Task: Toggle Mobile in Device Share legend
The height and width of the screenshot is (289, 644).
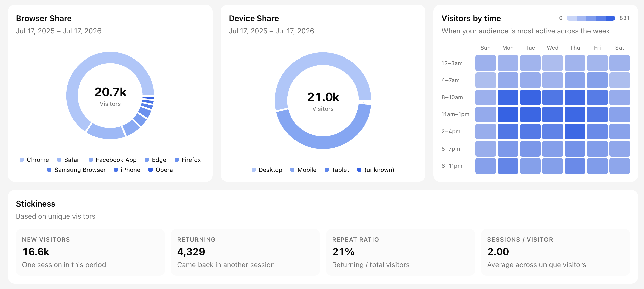Action: (303, 170)
